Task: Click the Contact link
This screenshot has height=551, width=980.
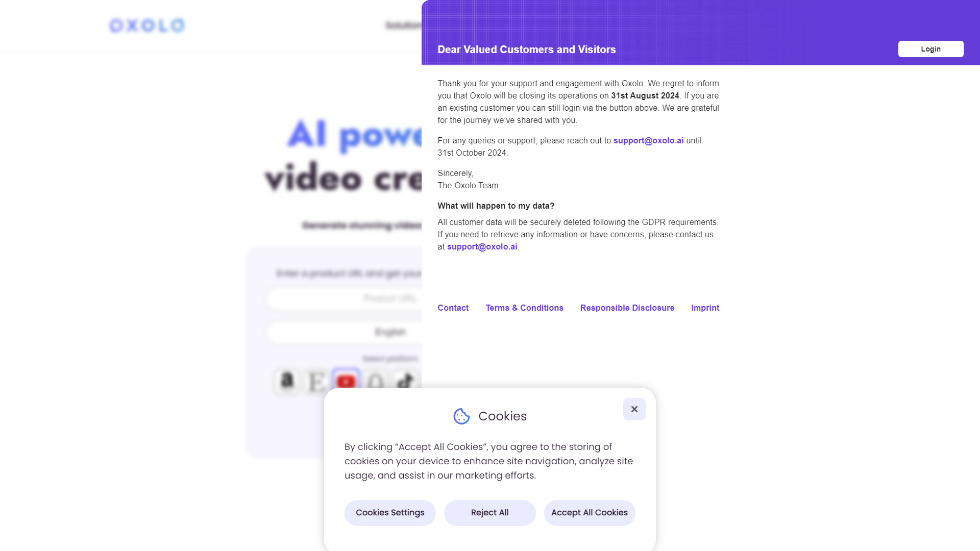Action: coord(453,308)
